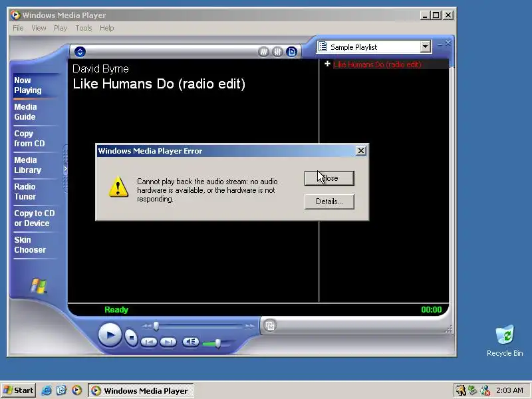Viewport: 532px width, 399px height.
Task: Click the resize grip at player corner
Action: point(448,329)
